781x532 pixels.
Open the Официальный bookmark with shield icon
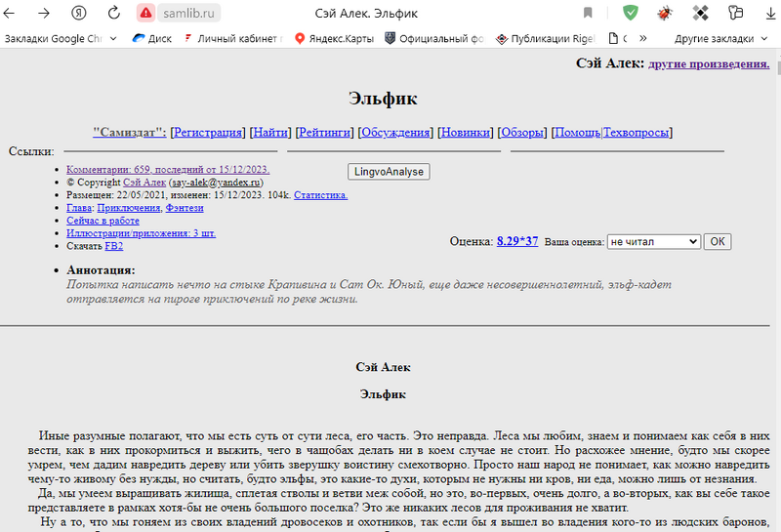point(433,38)
